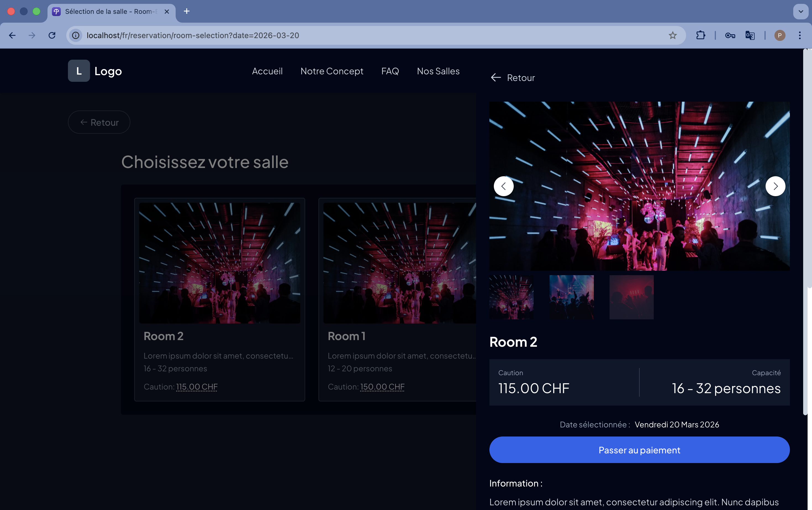This screenshot has height=510, width=812.
Task: Open the browser extensions puzzle icon
Action: (x=700, y=35)
